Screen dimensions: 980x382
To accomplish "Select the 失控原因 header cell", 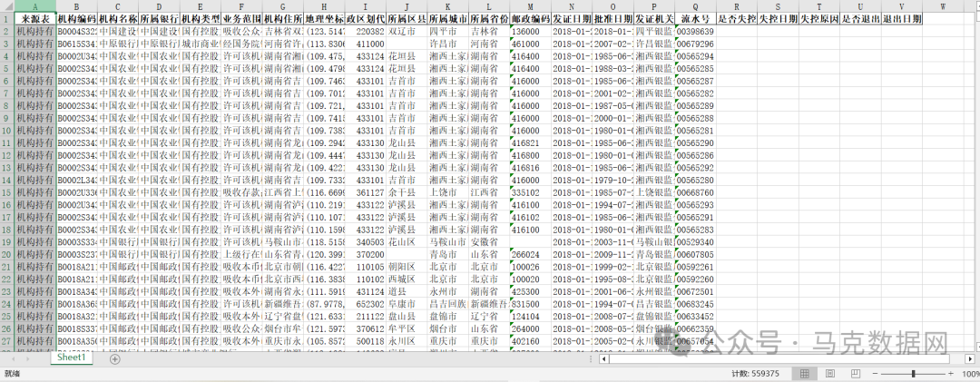I will (818, 19).
